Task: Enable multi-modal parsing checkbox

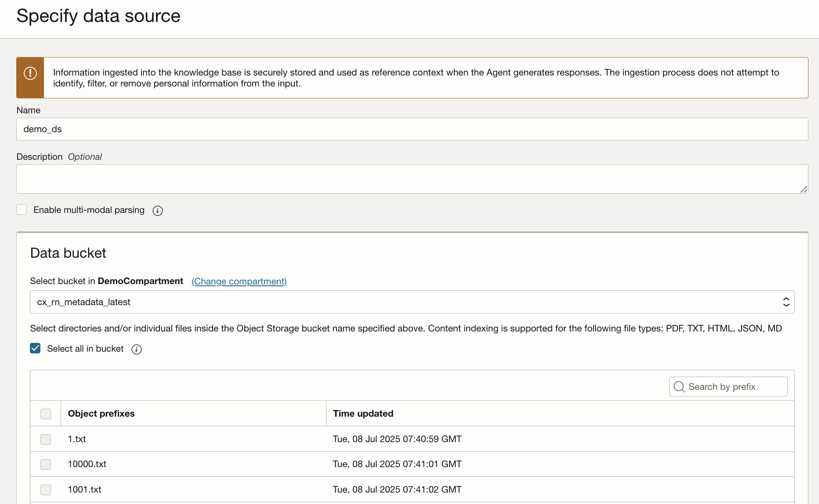Action: tap(22, 210)
